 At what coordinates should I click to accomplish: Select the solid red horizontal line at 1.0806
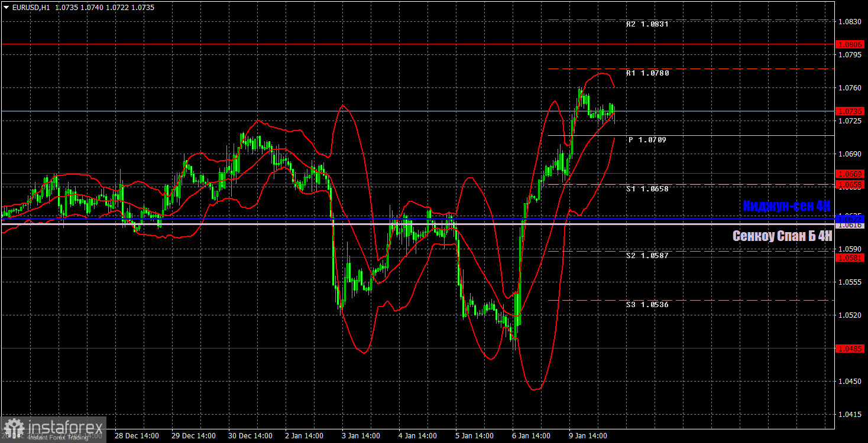point(417,44)
